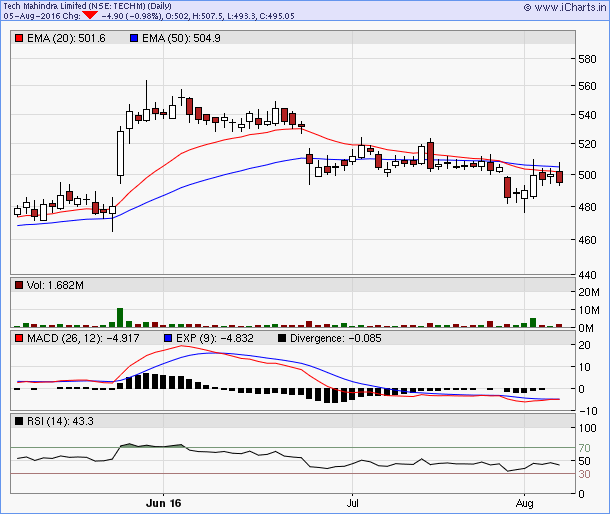The width and height of the screenshot is (610, 514).
Task: Click the blue EMA (50) legend swatch
Action: (134, 38)
